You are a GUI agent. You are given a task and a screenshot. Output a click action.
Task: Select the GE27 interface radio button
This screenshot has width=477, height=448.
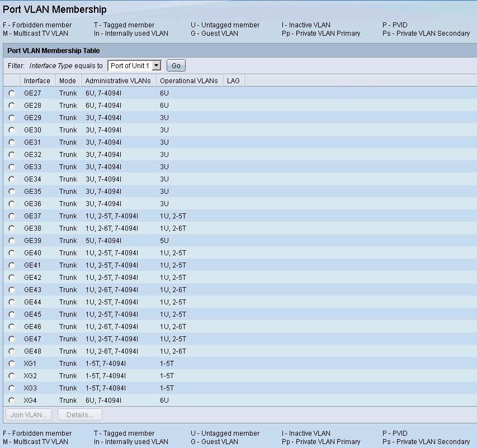pos(12,93)
